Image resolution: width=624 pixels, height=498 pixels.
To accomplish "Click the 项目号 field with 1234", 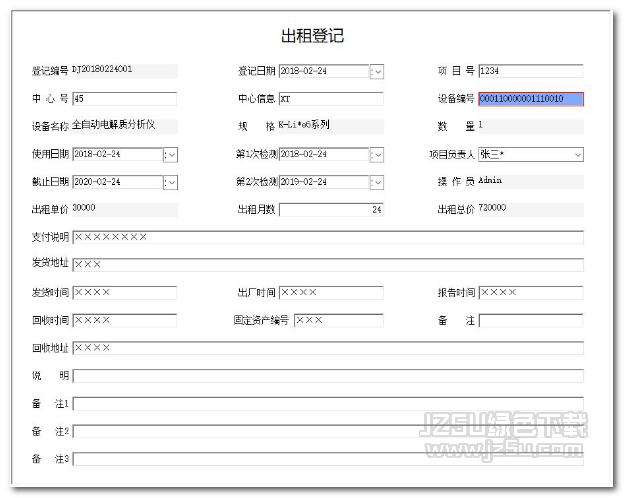I will point(531,71).
